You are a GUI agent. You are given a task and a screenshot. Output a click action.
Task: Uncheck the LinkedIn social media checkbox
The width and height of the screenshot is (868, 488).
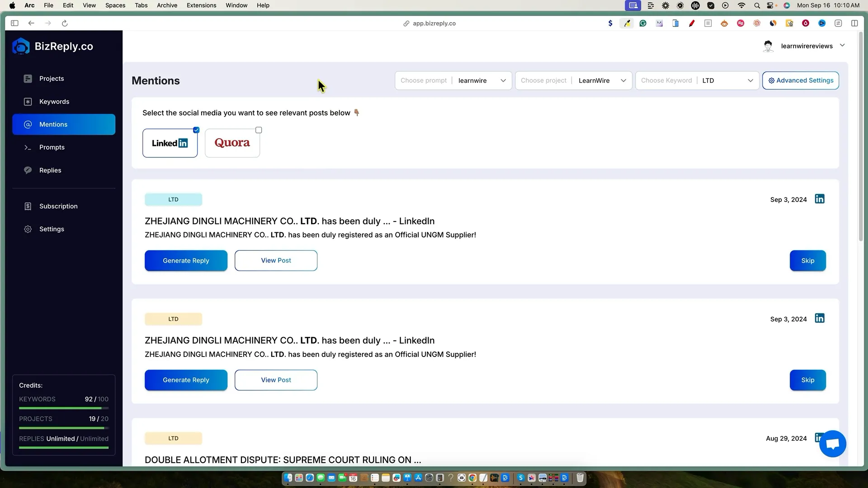tap(196, 130)
